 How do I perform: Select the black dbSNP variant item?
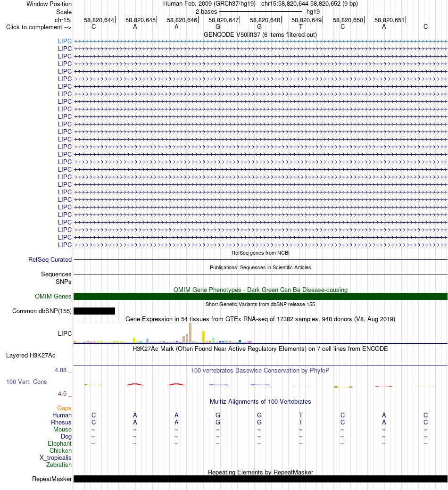[x=94, y=311]
